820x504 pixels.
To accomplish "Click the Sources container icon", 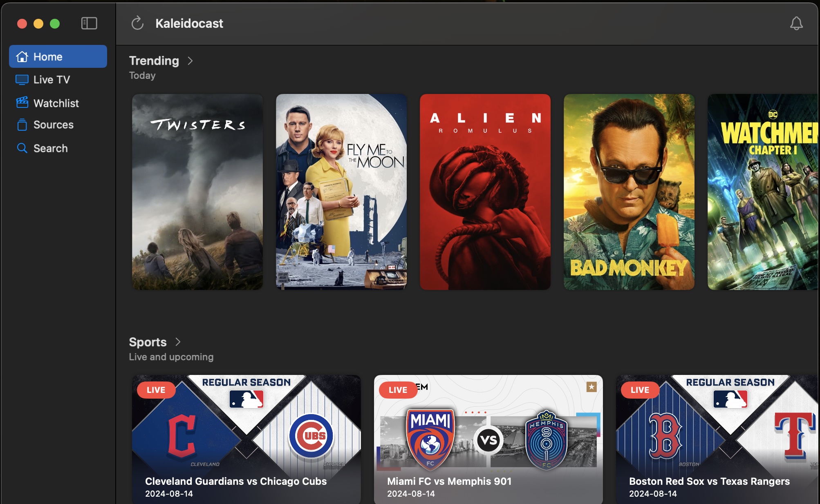I will [x=22, y=125].
